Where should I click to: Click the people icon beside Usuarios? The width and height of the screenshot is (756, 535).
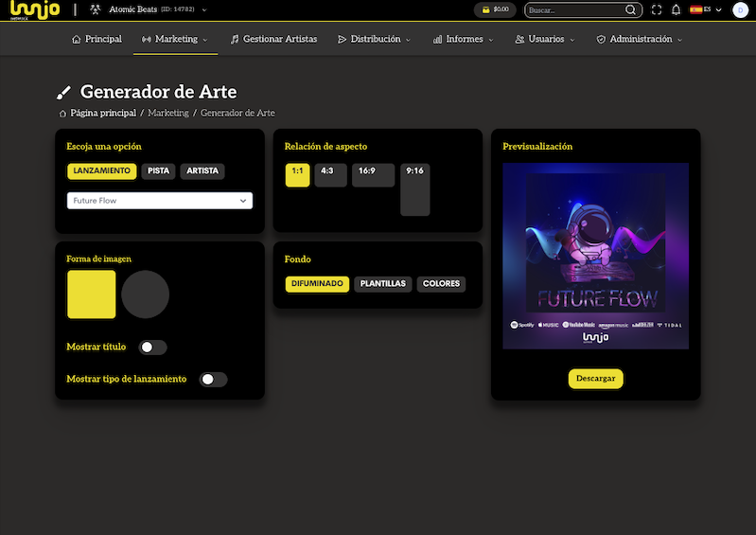tap(519, 40)
